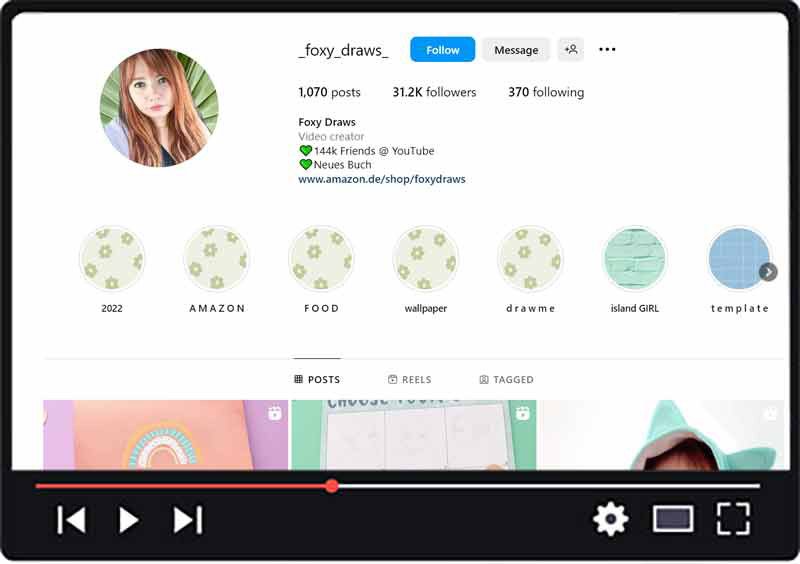Click the add-person suggestion icon button
The image size is (800, 564).
point(571,49)
